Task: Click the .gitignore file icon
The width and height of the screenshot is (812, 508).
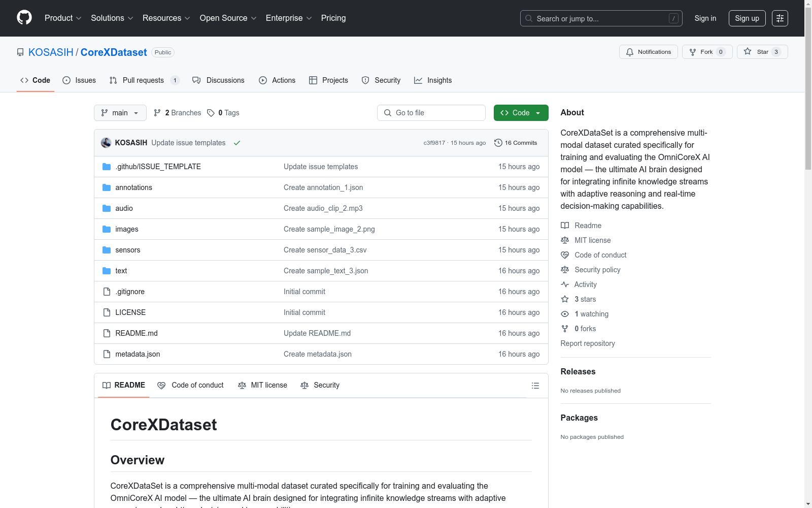Action: pyautogui.click(x=107, y=292)
